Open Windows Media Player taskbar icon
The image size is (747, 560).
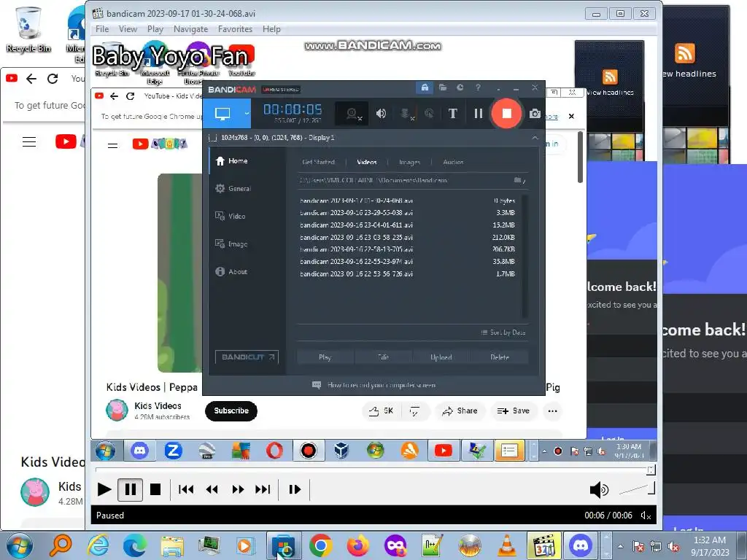245,545
